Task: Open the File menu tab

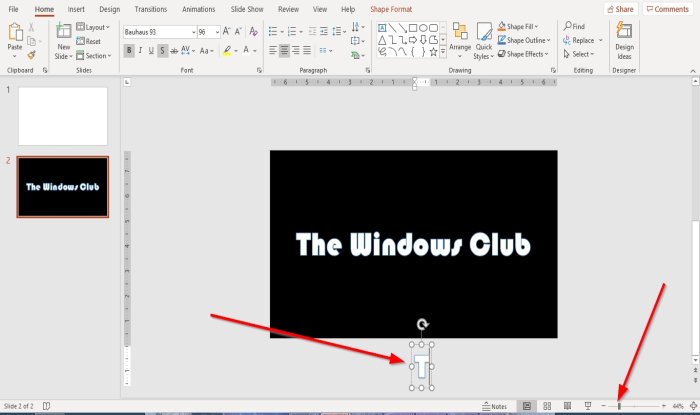Action: pyautogui.click(x=13, y=9)
